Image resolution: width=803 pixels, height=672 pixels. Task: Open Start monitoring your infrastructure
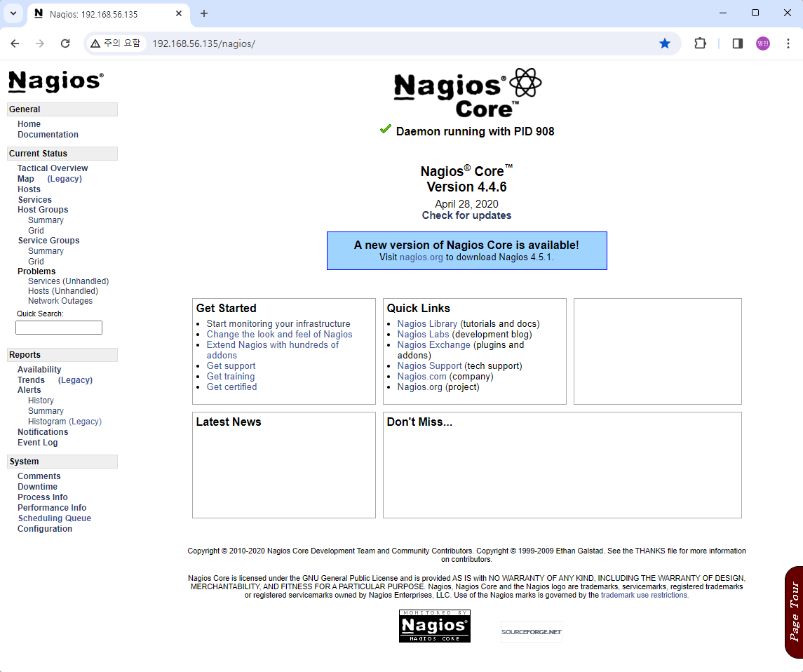278,323
